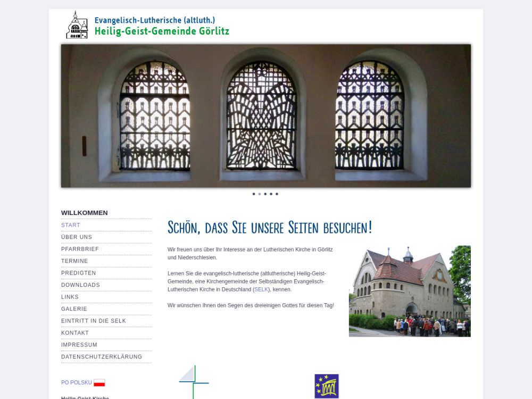The image size is (532, 399).
Task: Click the church logo icon in header
Action: coord(77,25)
